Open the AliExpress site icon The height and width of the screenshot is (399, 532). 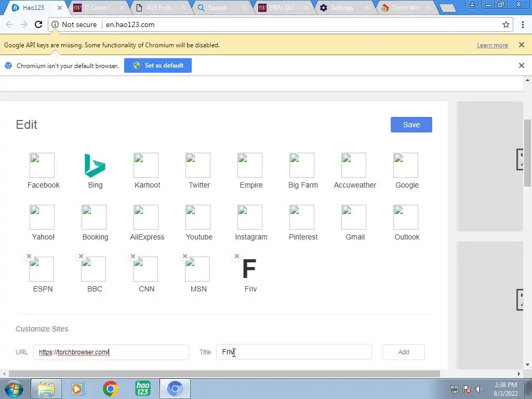click(x=146, y=217)
